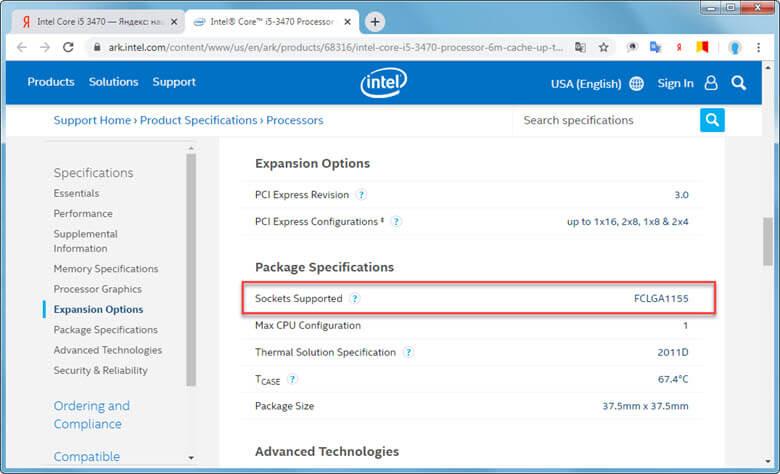This screenshot has width=780, height=474.
Task: Click the red Yandex extension icon
Action: pos(679,47)
